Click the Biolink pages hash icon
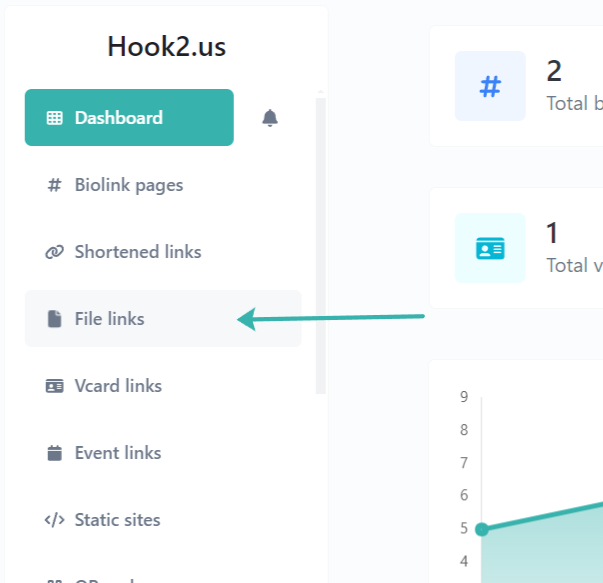Image resolution: width=603 pixels, height=583 pixels. pos(54,185)
